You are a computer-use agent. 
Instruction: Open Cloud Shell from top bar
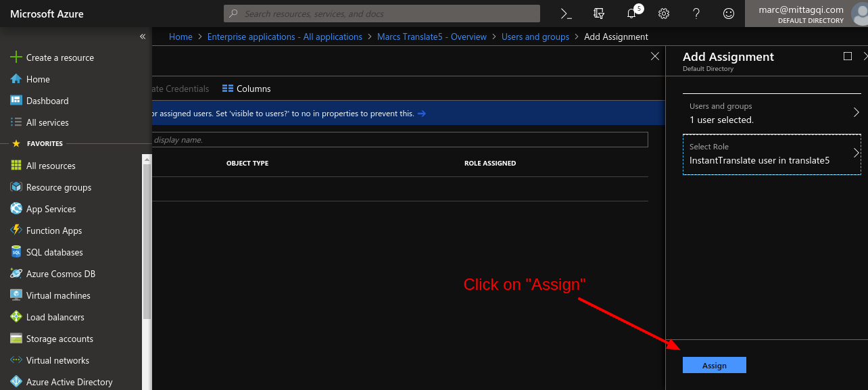coord(566,14)
